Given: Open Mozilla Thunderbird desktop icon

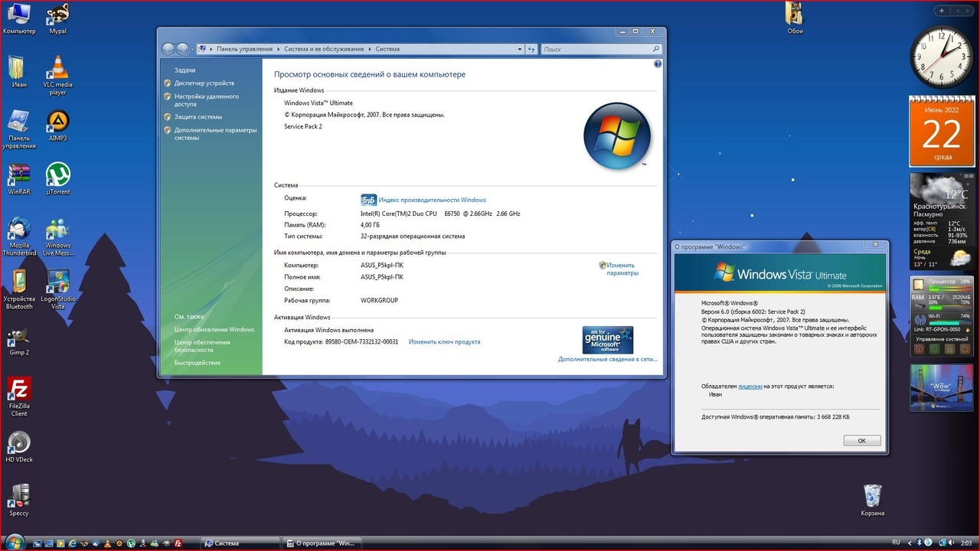Looking at the screenshot, I should click(x=19, y=236).
